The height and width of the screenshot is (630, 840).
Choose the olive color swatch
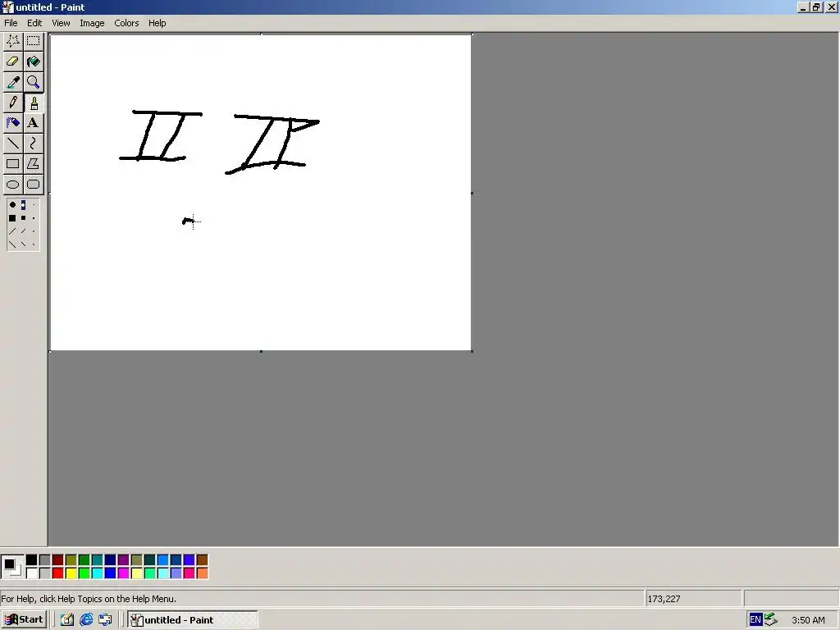(x=71, y=560)
